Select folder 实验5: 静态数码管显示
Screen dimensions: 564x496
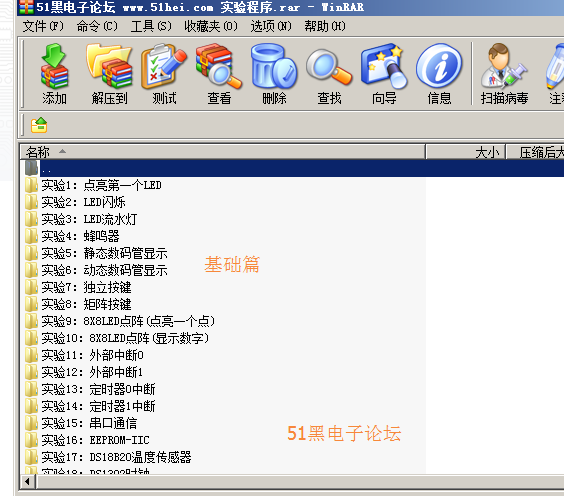click(96, 253)
